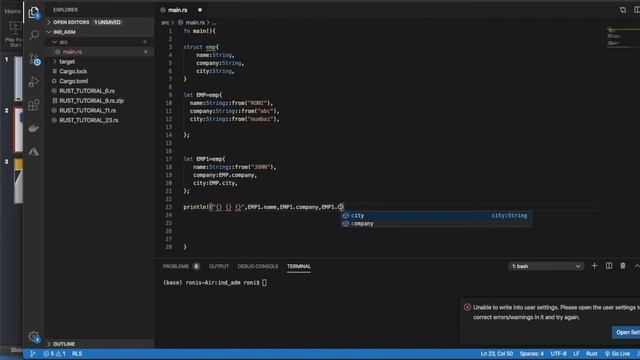Screen dimensions: 640x360
Task: Open the Search view icon
Action: pos(34,35)
